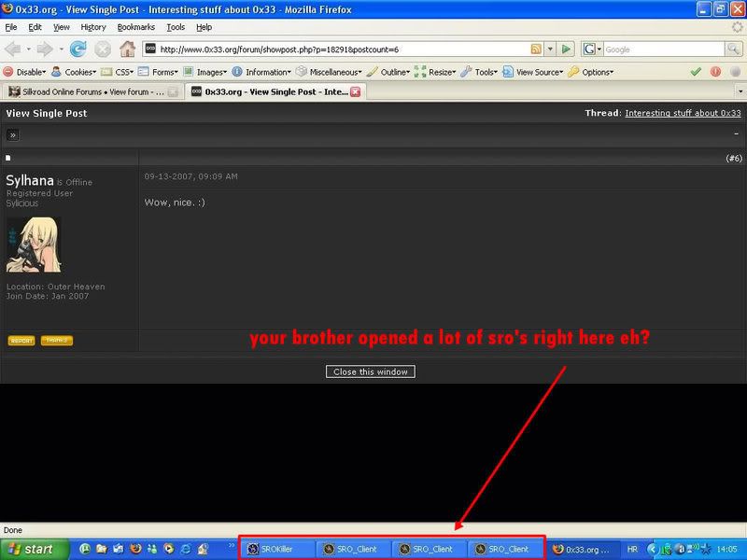Image resolution: width=747 pixels, height=560 pixels.
Task: Open the Options dropdown menu
Action: point(591,72)
